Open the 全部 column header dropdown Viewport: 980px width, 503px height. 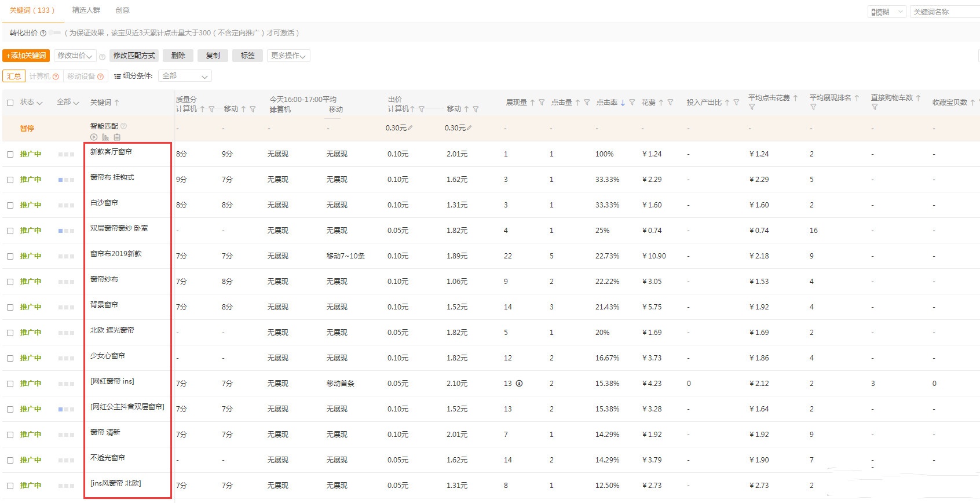(68, 103)
